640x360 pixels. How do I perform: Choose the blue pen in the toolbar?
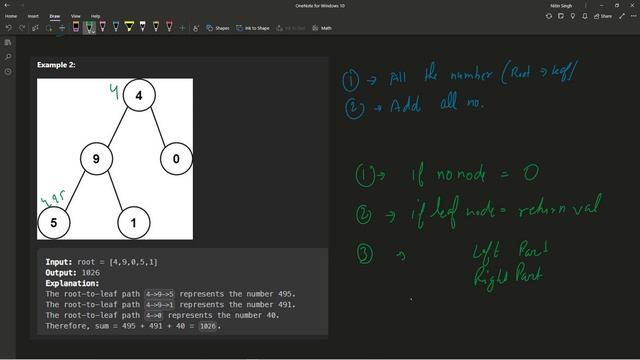tap(116, 27)
